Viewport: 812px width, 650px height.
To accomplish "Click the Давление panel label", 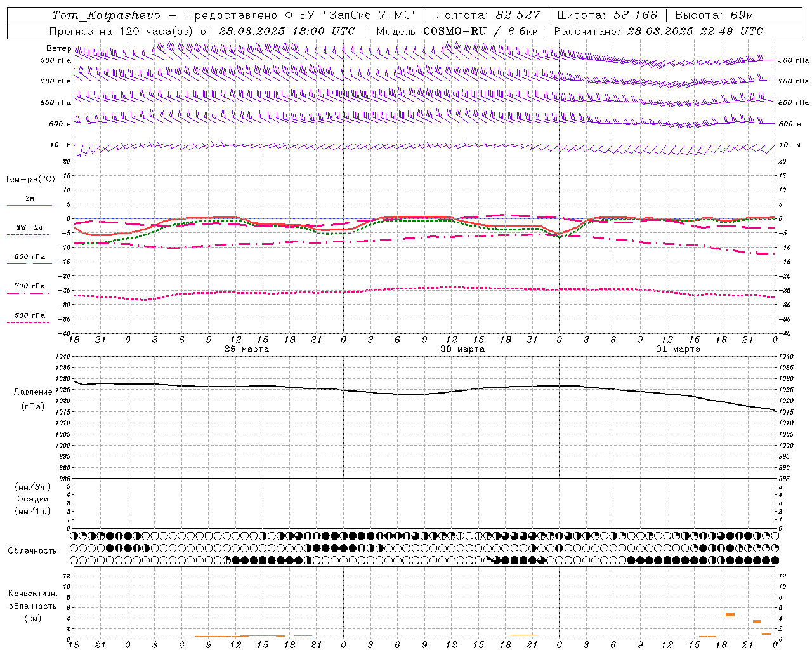I will pyautogui.click(x=33, y=392).
